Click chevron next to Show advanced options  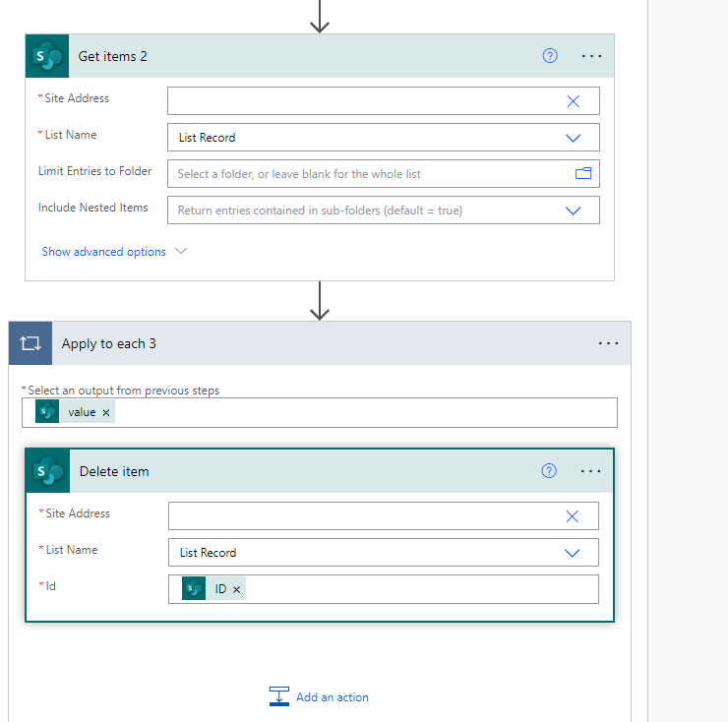(181, 251)
